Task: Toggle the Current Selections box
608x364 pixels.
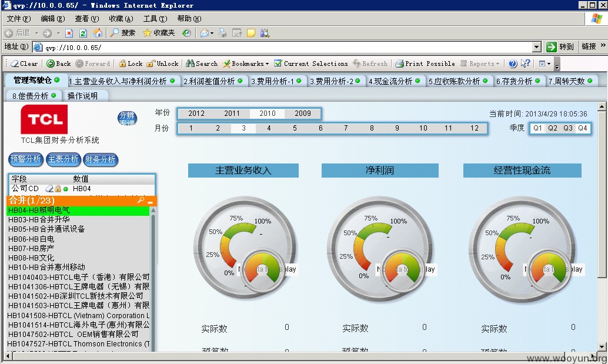Action: (311, 64)
